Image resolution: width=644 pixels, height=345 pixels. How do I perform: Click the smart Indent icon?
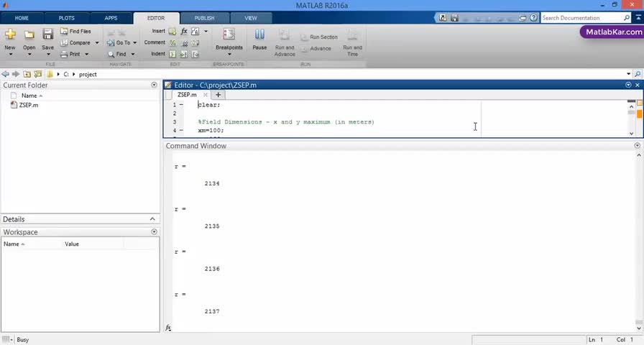coord(172,54)
